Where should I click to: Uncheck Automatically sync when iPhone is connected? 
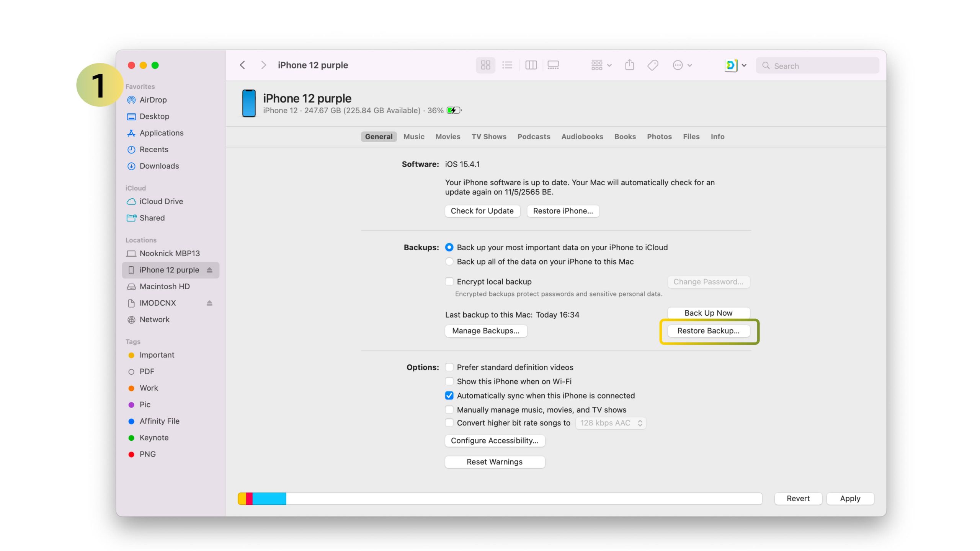(449, 395)
